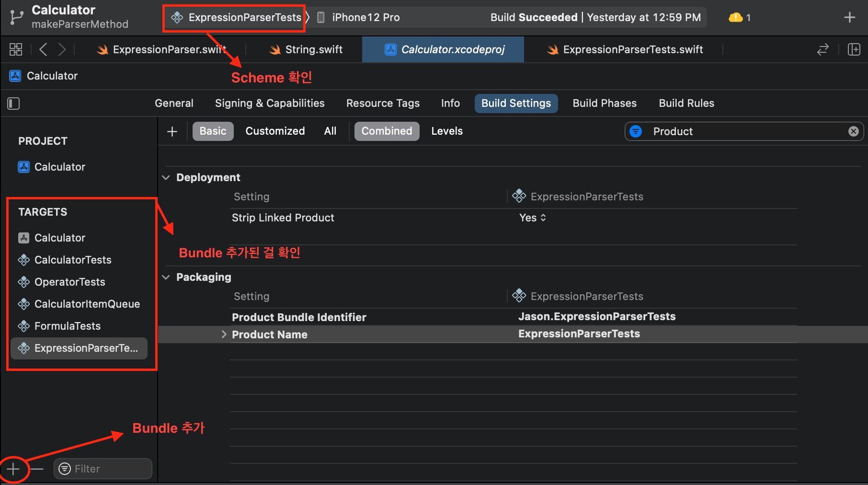Open the General settings tab
This screenshot has height=485, width=868.
point(174,104)
